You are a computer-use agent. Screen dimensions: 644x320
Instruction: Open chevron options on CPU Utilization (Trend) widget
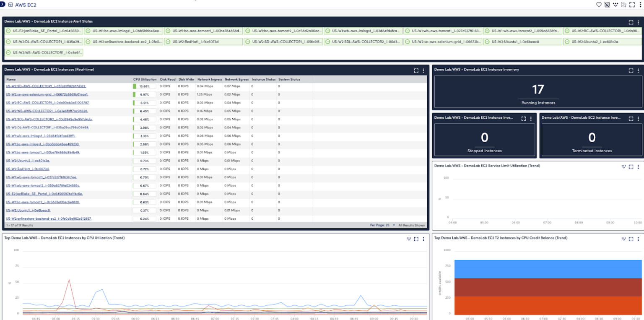pyautogui.click(x=409, y=239)
